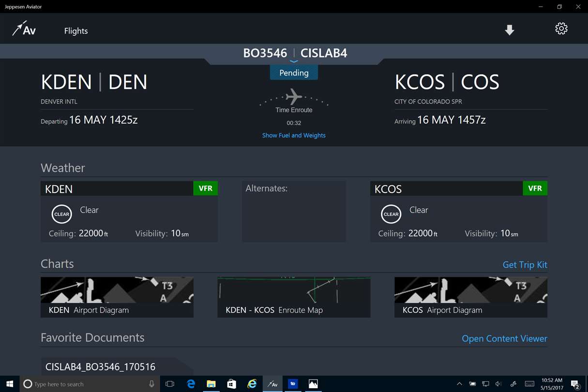Click the blue pinned app taskbar icon

pos(293,384)
